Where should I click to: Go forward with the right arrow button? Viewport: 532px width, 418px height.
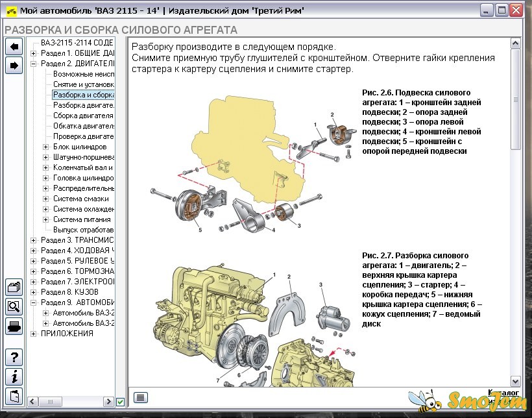pos(14,66)
